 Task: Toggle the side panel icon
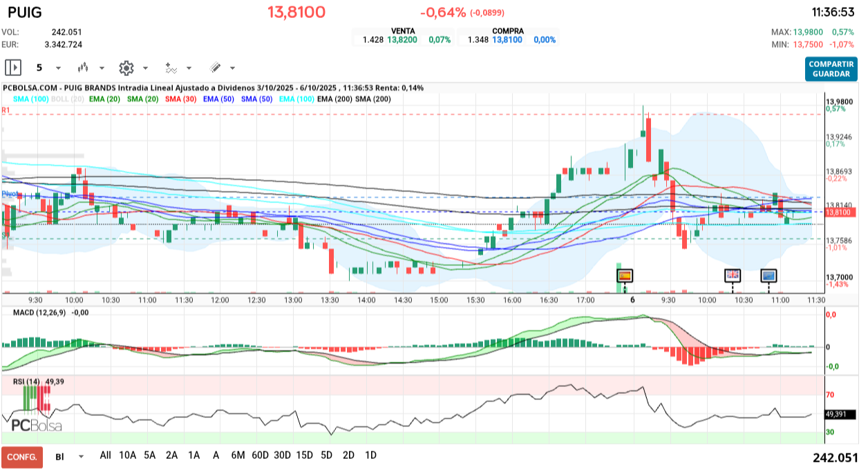(13, 68)
